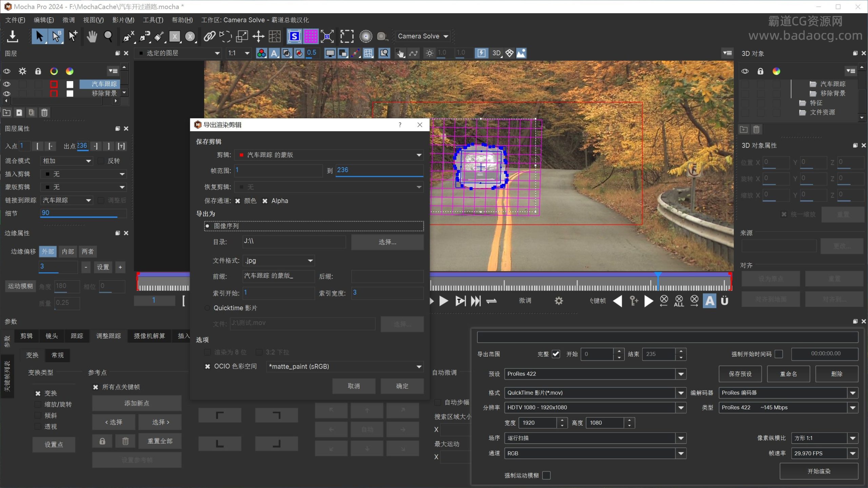Toggle the Alpha save channel checkbox
Screen dimensions: 868x488
coord(265,201)
